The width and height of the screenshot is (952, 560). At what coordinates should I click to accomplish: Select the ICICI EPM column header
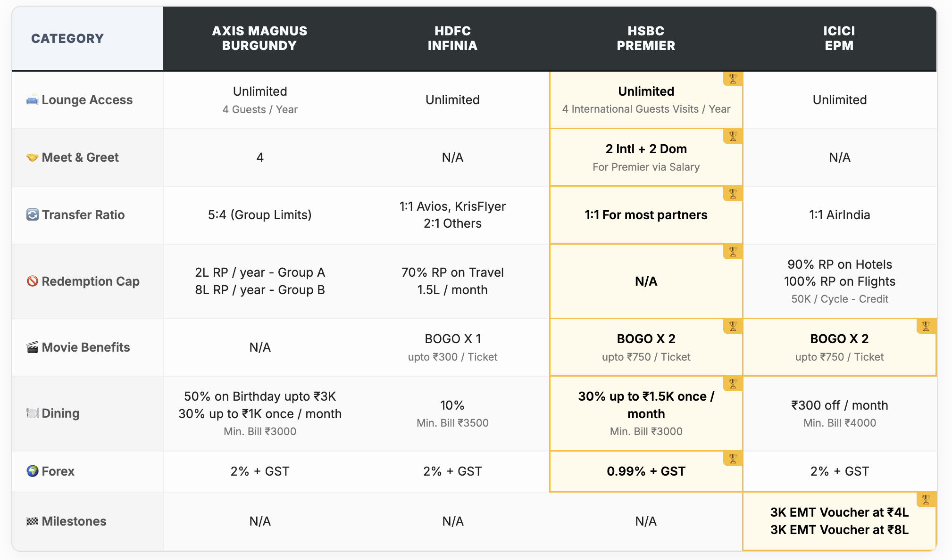(839, 38)
